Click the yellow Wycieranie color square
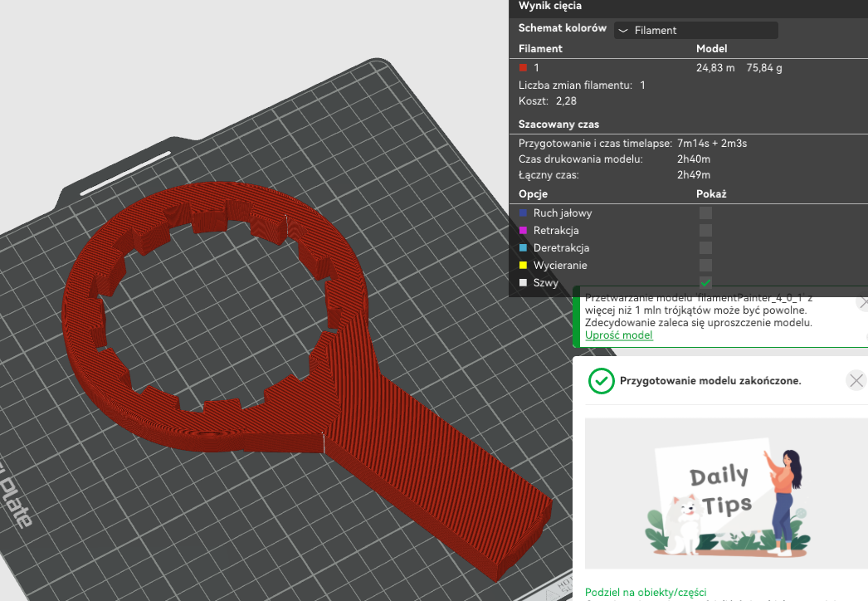The height and width of the screenshot is (601, 868). pos(523,265)
